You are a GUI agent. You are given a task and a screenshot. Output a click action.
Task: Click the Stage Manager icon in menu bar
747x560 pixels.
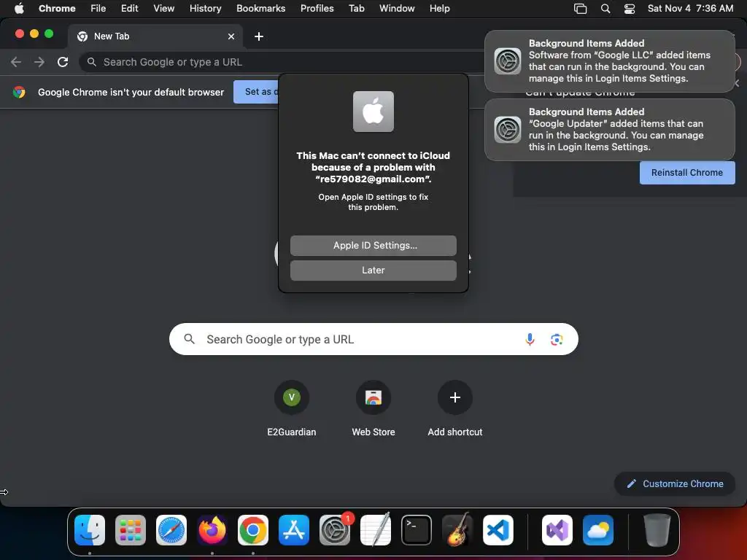pos(580,9)
